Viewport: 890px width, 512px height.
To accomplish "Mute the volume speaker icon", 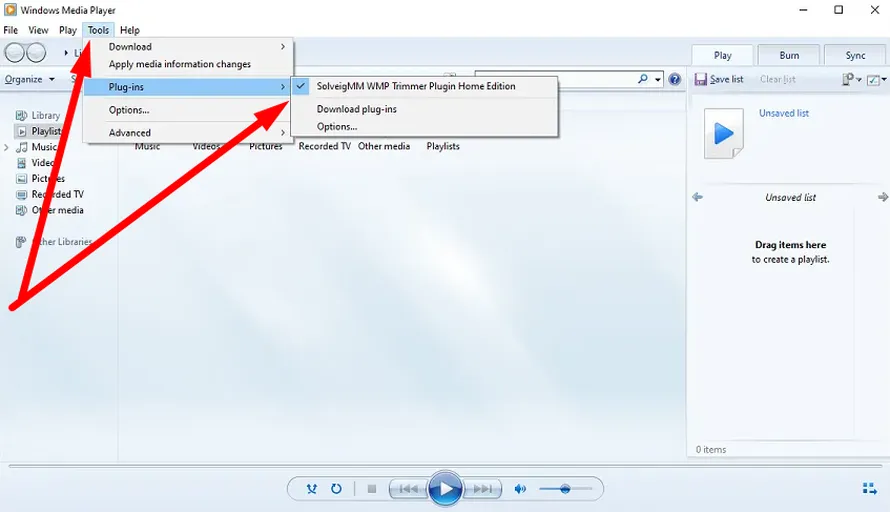I will [x=519, y=489].
